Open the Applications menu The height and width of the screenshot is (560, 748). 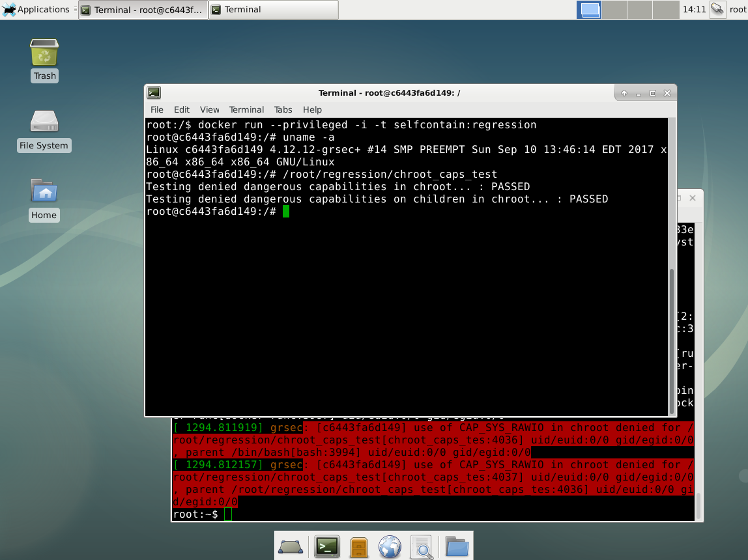pos(36,10)
